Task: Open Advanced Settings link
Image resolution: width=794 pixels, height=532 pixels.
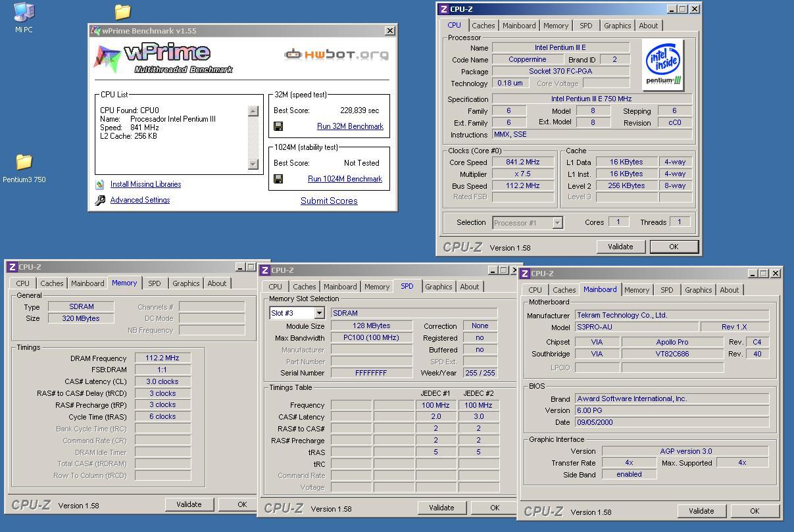Action: pos(140,200)
